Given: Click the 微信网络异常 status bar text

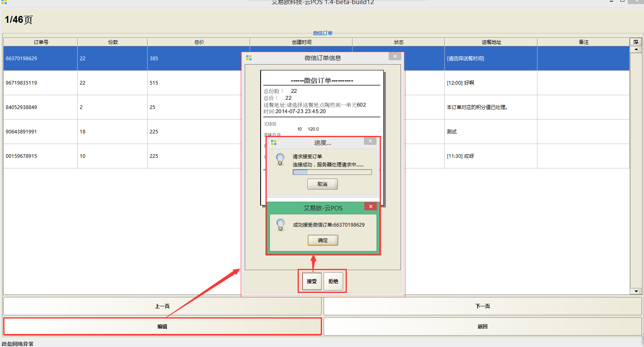Looking at the screenshot, I should pos(17,344).
